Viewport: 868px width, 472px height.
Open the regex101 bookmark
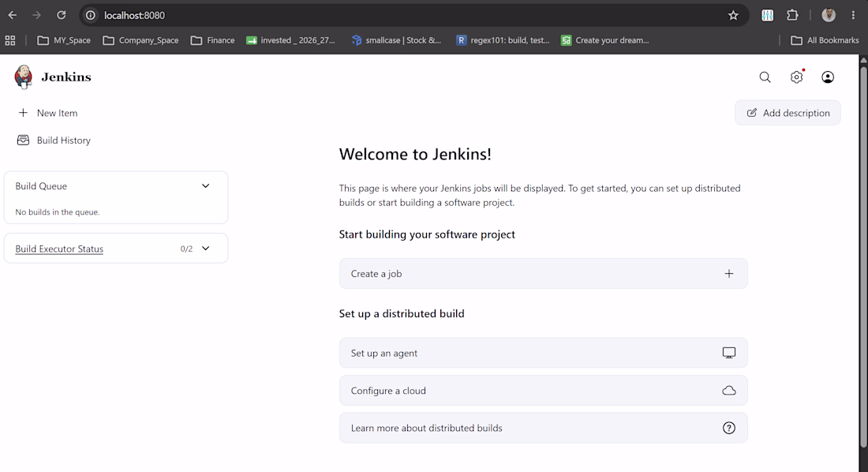(503, 40)
